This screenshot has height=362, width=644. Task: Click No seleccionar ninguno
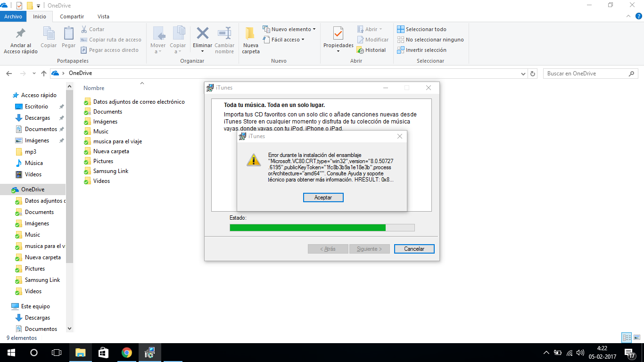click(430, 40)
